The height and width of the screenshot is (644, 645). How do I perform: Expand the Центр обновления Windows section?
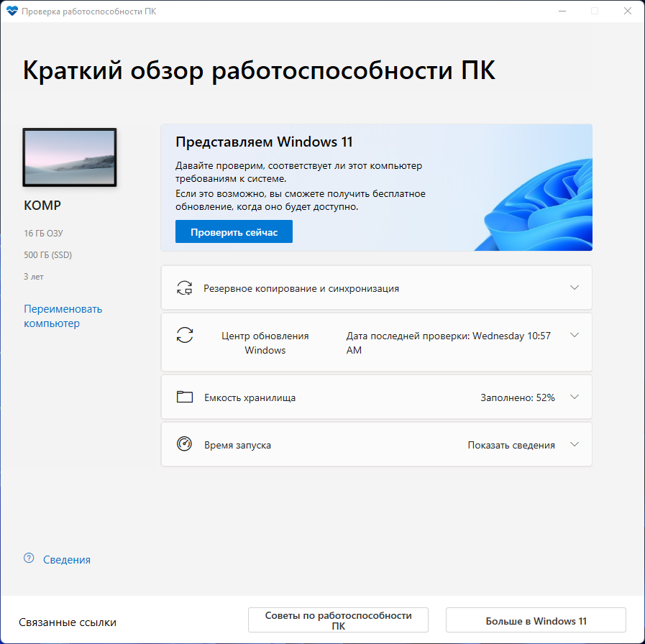pyautogui.click(x=575, y=335)
